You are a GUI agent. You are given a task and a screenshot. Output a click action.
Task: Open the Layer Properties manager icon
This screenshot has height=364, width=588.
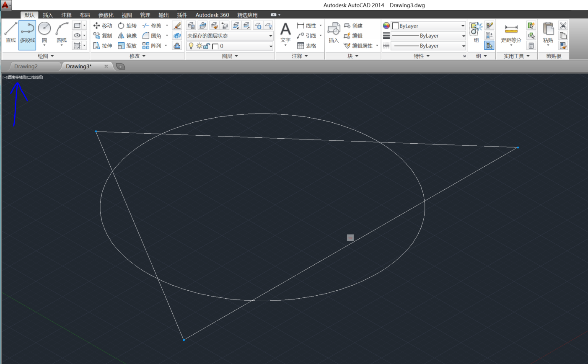point(191,26)
